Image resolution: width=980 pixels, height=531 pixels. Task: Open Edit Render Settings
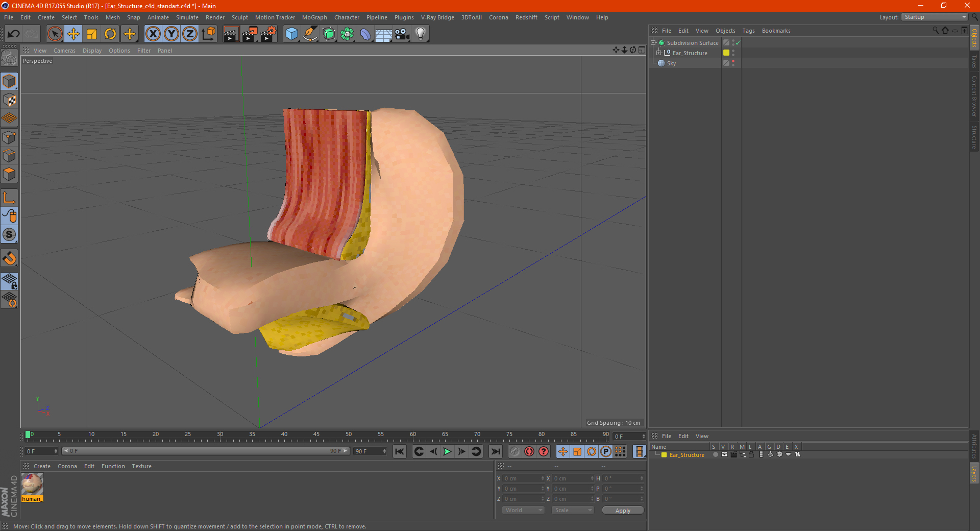pos(268,34)
